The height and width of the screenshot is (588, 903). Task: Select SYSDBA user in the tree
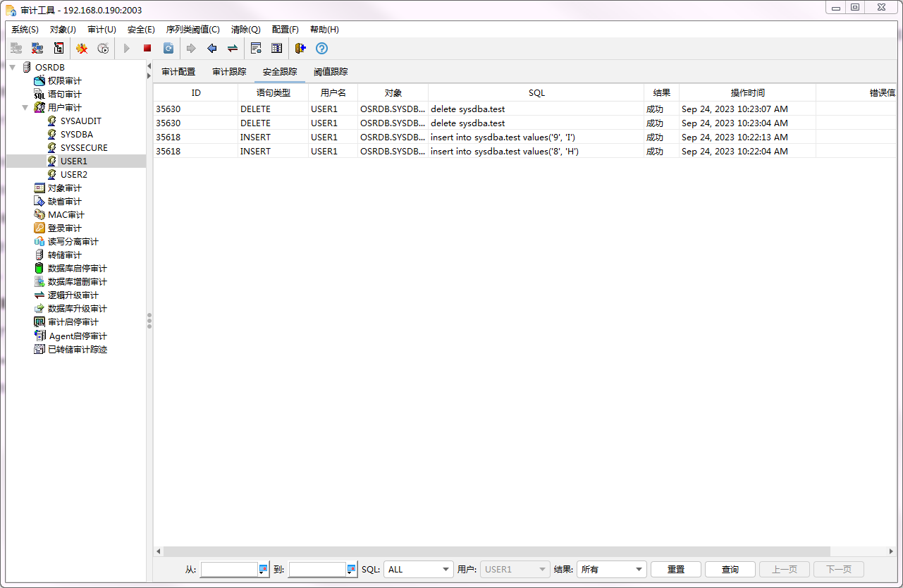pyautogui.click(x=76, y=135)
